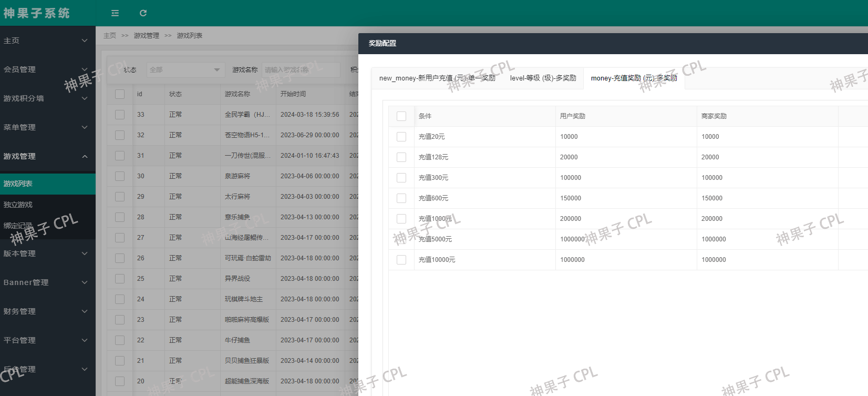Expand the 版本管理 sidebar menu
The width and height of the screenshot is (868, 396).
click(48, 253)
